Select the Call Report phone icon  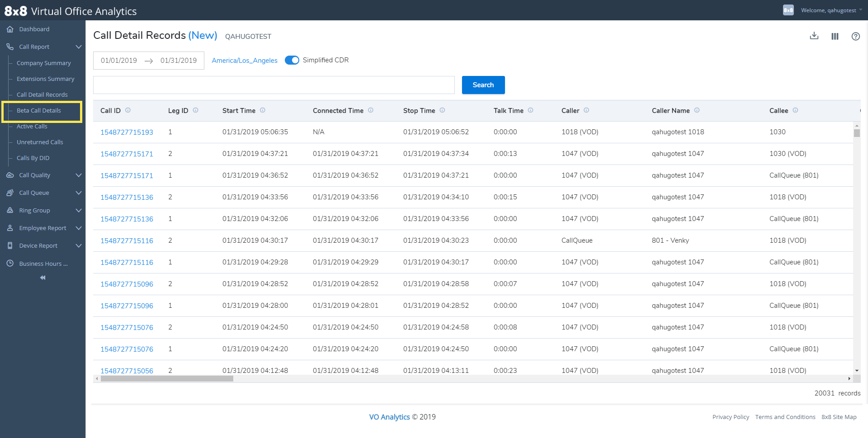(x=10, y=47)
